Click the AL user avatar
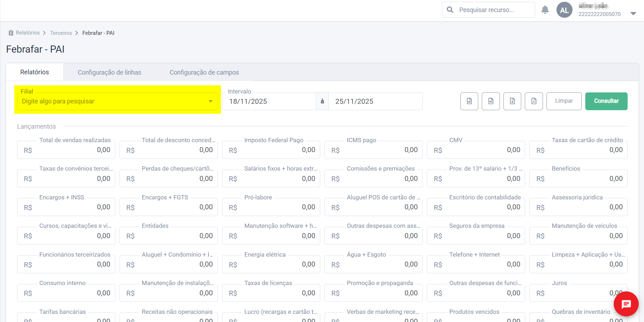The height and width of the screenshot is (322, 644). click(564, 10)
